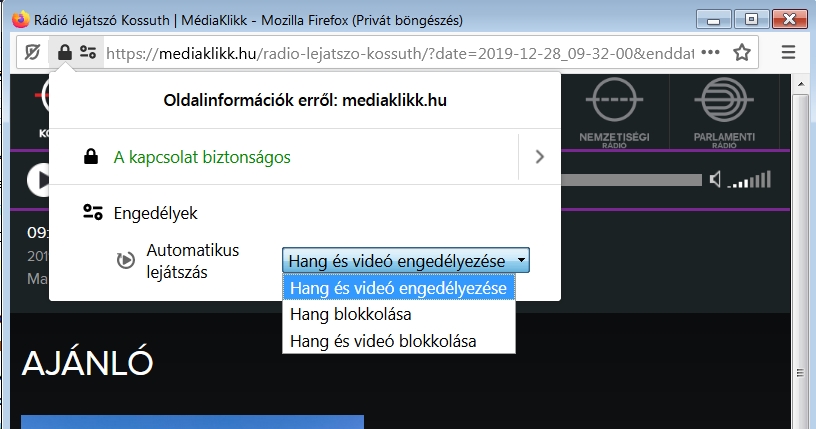
Task: Click the tracking protection shield icon
Action: tap(32, 52)
